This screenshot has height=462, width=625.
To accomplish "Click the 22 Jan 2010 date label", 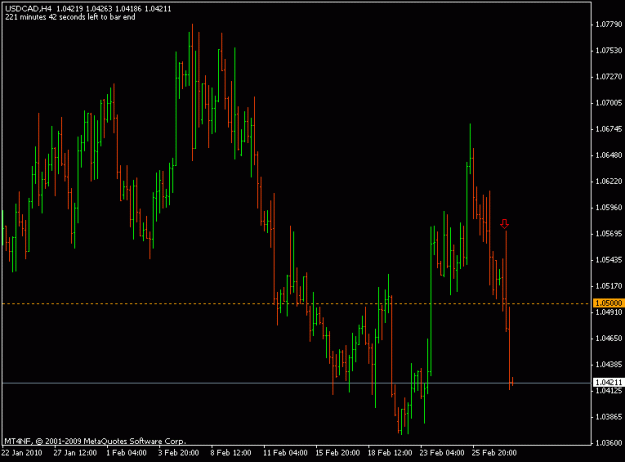I will (x=22, y=453).
